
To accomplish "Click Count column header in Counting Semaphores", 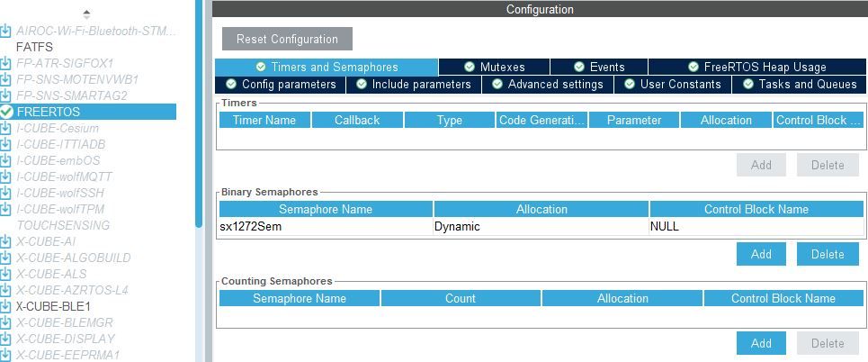I will click(461, 298).
